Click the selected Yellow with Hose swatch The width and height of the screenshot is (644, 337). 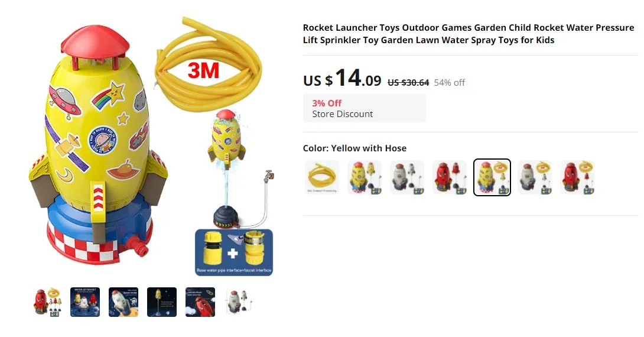(492, 177)
